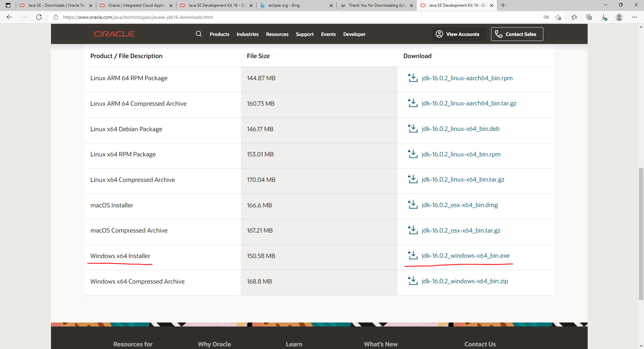Download jdk-16.0.2_linux-aarch64_bin.tar.gz link
Screen dimensions: 644x349
click(x=469, y=103)
